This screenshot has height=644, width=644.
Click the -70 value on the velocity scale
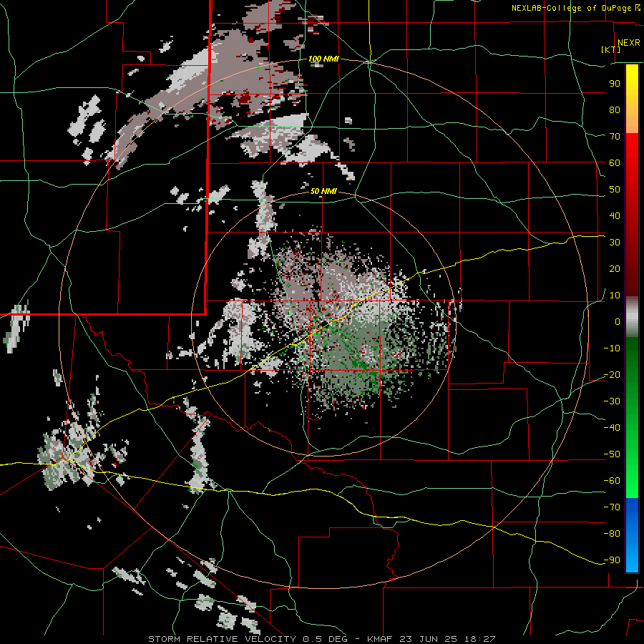[612, 507]
